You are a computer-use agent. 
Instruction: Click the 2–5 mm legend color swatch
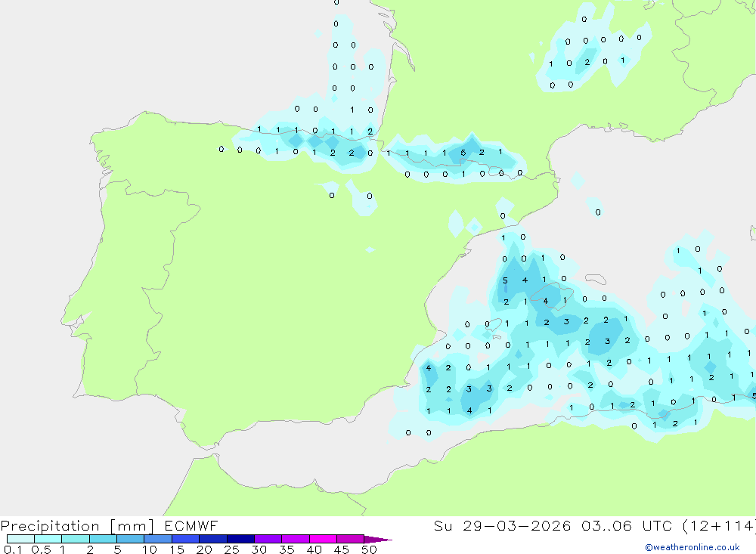(x=103, y=539)
